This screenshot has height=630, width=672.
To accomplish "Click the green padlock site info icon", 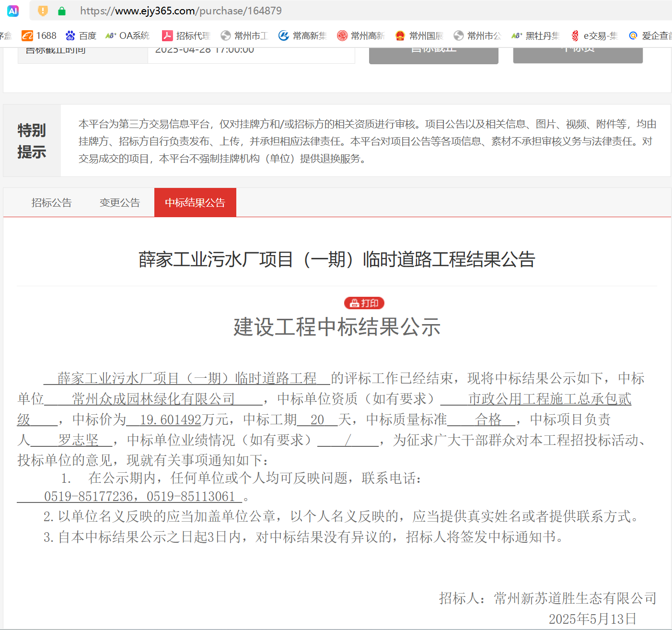I will (62, 11).
